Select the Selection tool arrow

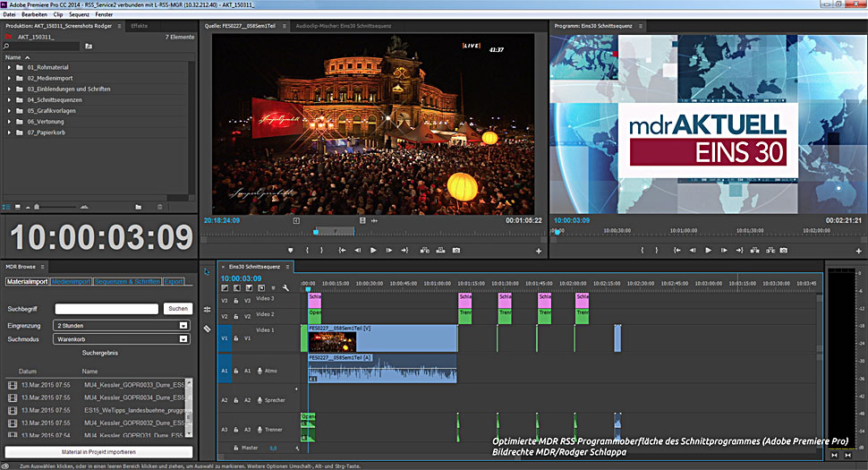[207, 272]
